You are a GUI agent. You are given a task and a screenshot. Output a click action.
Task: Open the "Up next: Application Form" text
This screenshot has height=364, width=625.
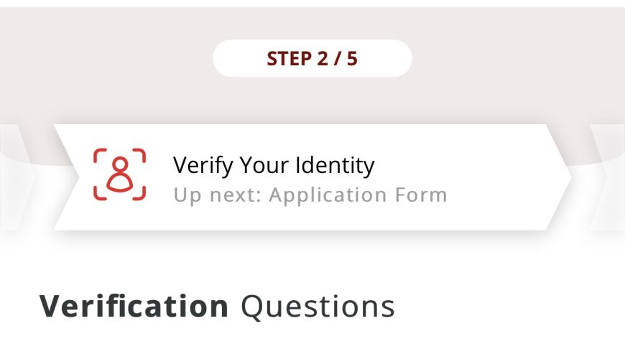click(310, 195)
